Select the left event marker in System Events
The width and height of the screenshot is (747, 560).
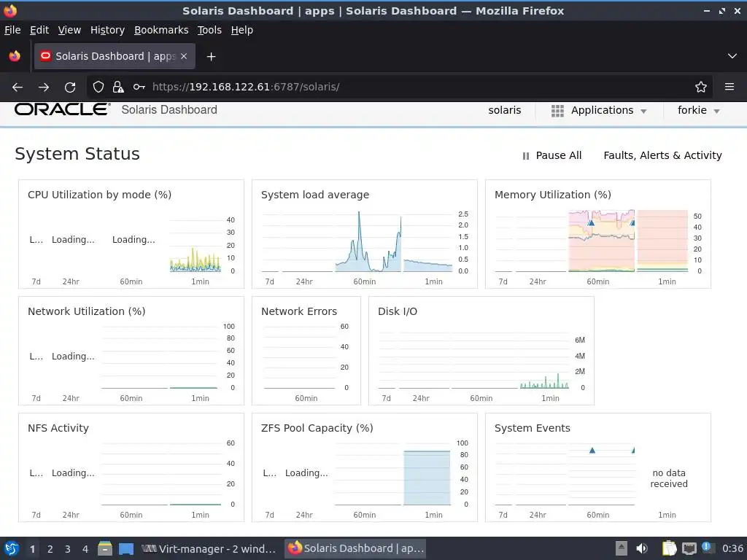pyautogui.click(x=592, y=450)
